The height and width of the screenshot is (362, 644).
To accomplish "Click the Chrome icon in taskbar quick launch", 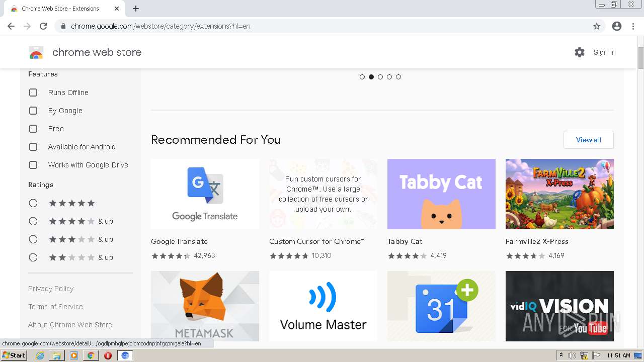I will pos(91,355).
